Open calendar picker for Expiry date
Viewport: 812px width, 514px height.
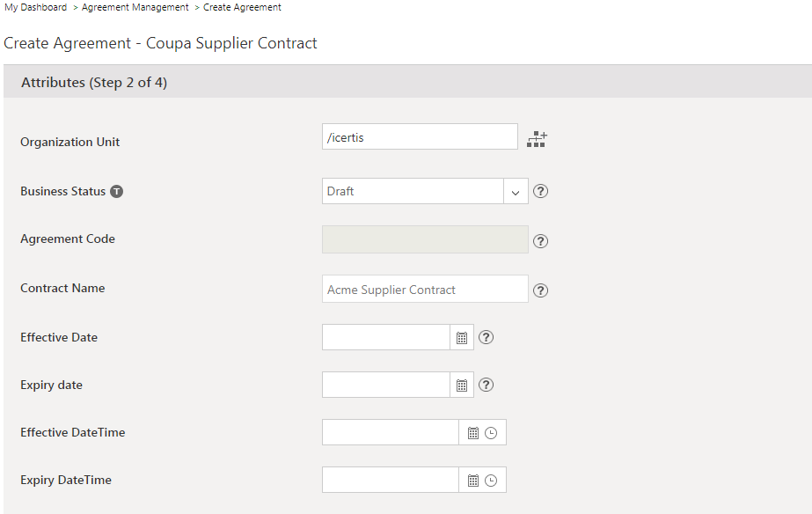coord(462,385)
